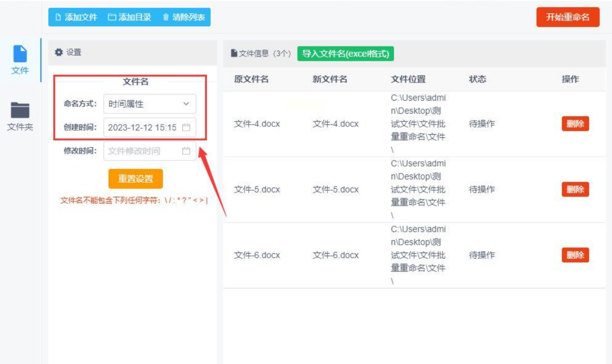The height and width of the screenshot is (364, 612).
Task: Click the 文件信息 document icon
Action: (234, 53)
